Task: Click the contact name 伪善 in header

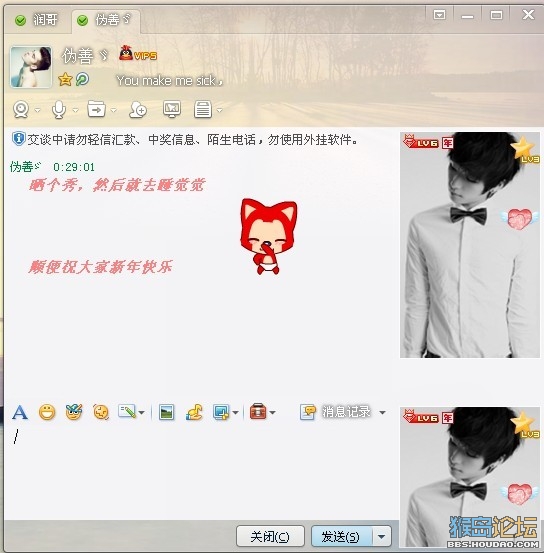Action: [85, 56]
